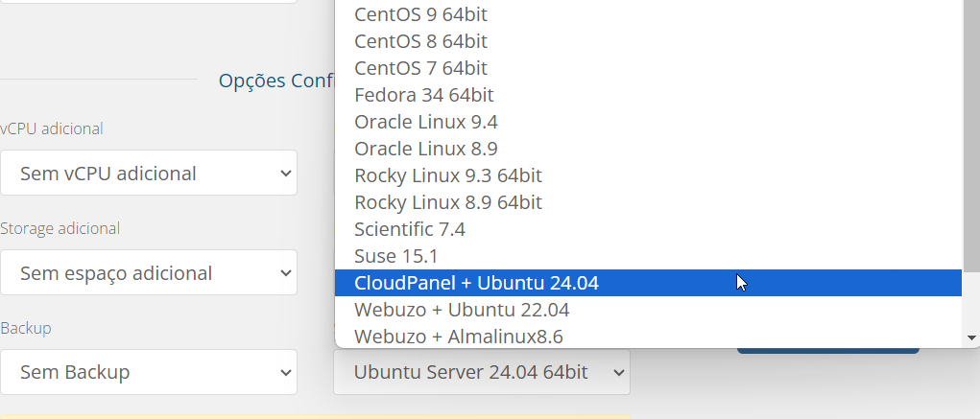Viewport: 980px width, 419px height.
Task: Open the Sem Backup dropdown
Action: (x=149, y=372)
